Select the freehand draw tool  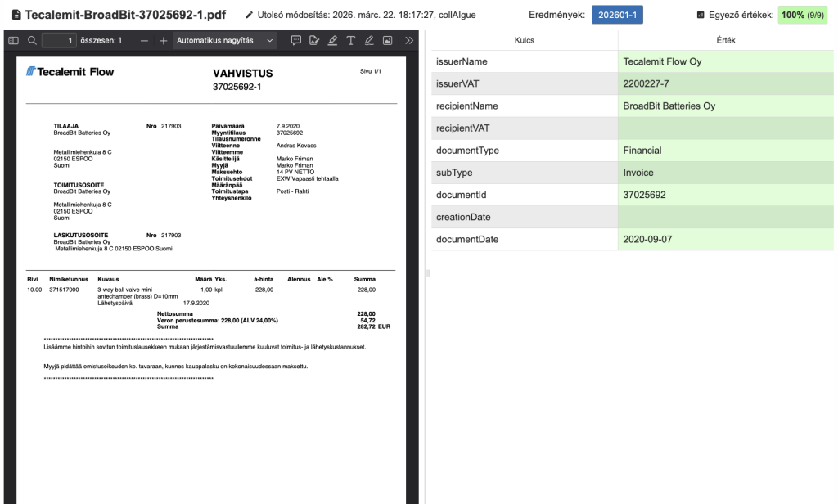369,41
